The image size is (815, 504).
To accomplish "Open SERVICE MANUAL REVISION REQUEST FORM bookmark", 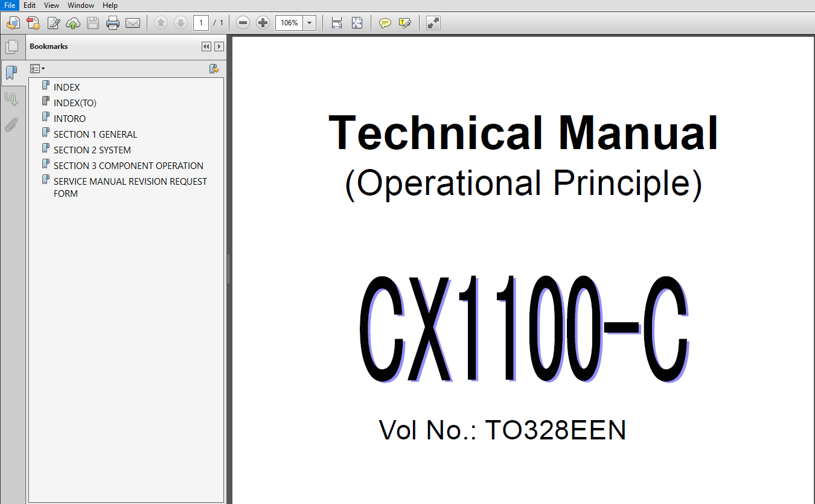I will (130, 188).
